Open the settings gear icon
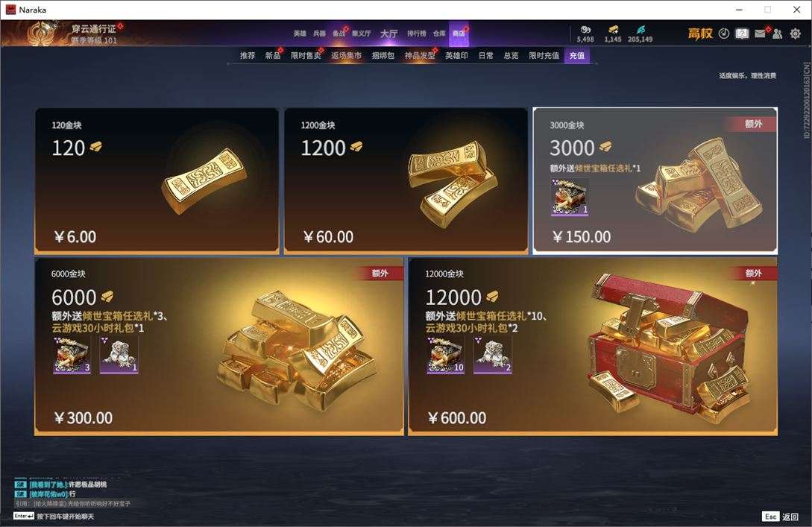 (796, 34)
